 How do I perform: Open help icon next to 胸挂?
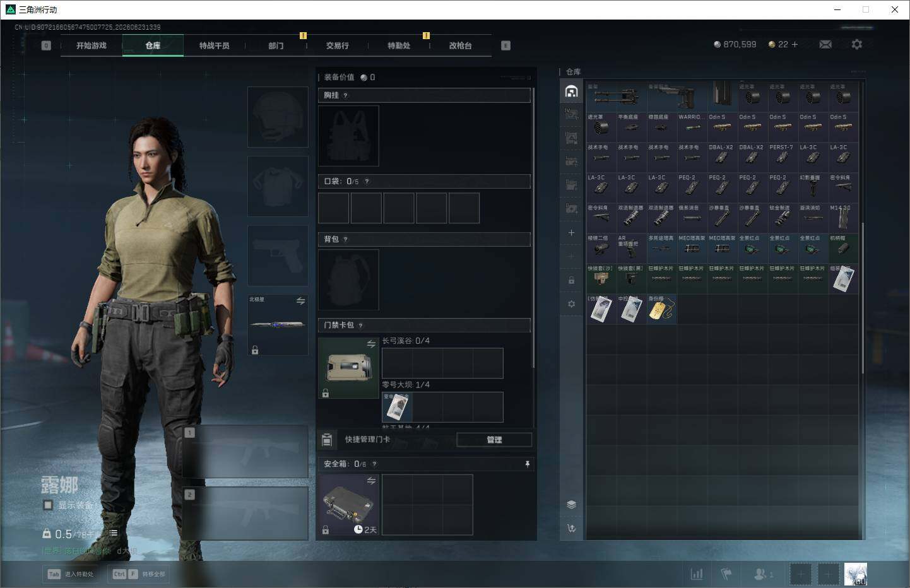[x=345, y=95]
